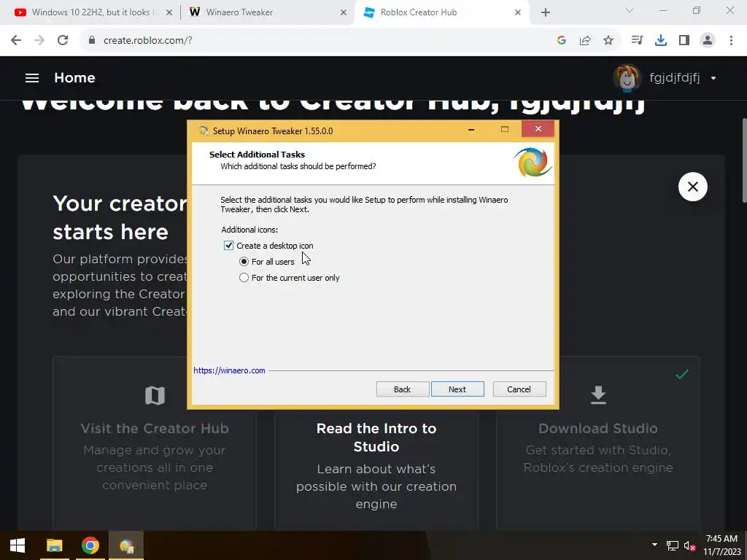Select For all users radio button
Screen dimensions: 747x560
[x=244, y=262]
